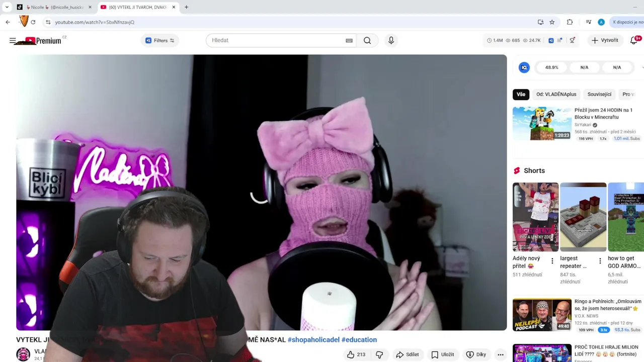Click the 1.4M stat in vidIQ bar
644x362 pixels.
click(x=495, y=40)
